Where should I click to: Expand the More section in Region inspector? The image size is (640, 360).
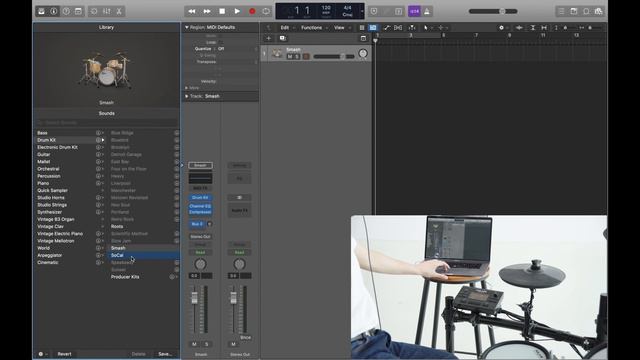coord(187,88)
